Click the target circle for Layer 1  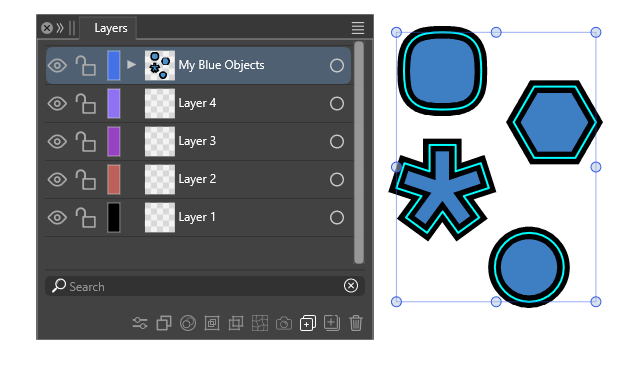coord(337,217)
